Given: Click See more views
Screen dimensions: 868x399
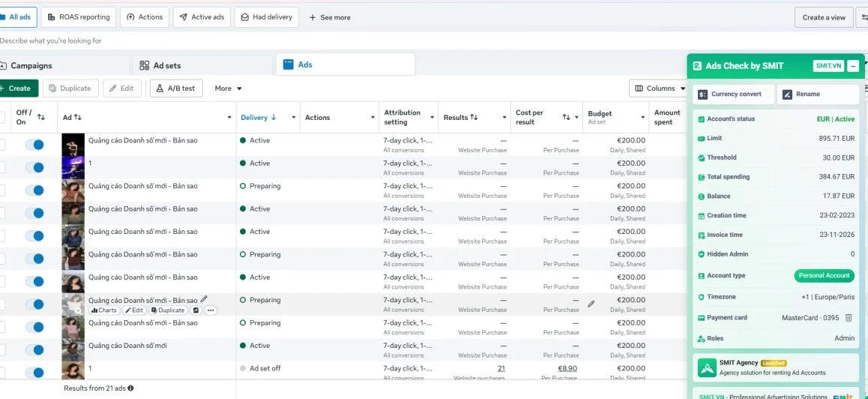Looking at the screenshot, I should tap(330, 17).
